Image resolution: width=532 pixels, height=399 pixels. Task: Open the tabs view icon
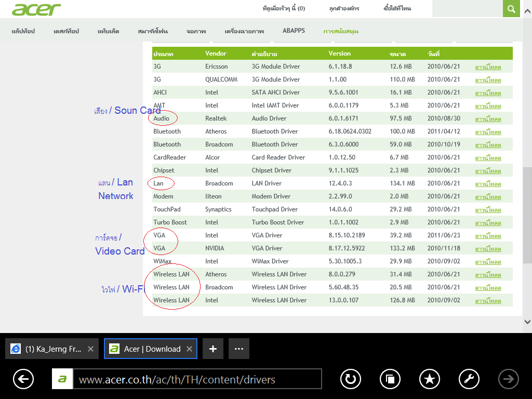(390, 379)
